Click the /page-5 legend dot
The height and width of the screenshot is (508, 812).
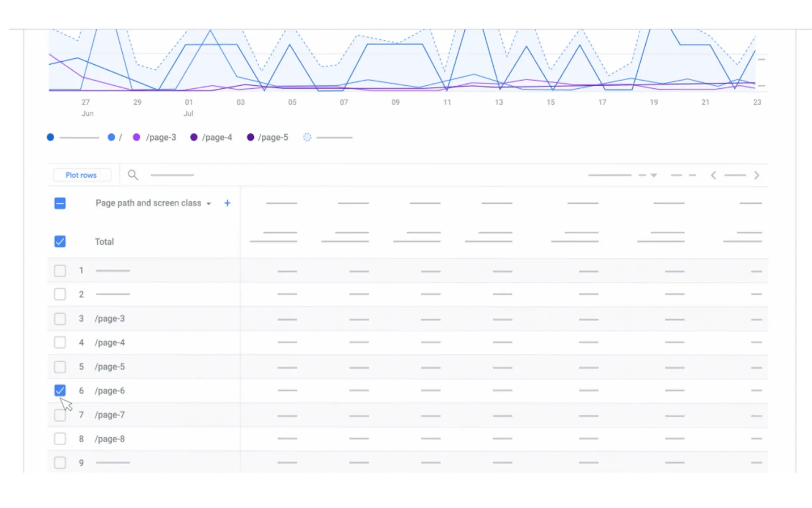[x=250, y=137]
